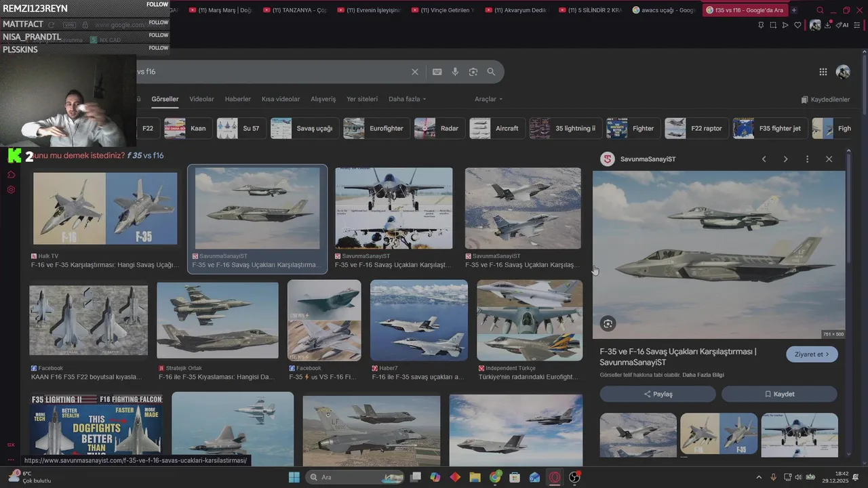Open the Araçlar tools dropdown
Viewport: 868px width, 488px height.
tap(488, 99)
